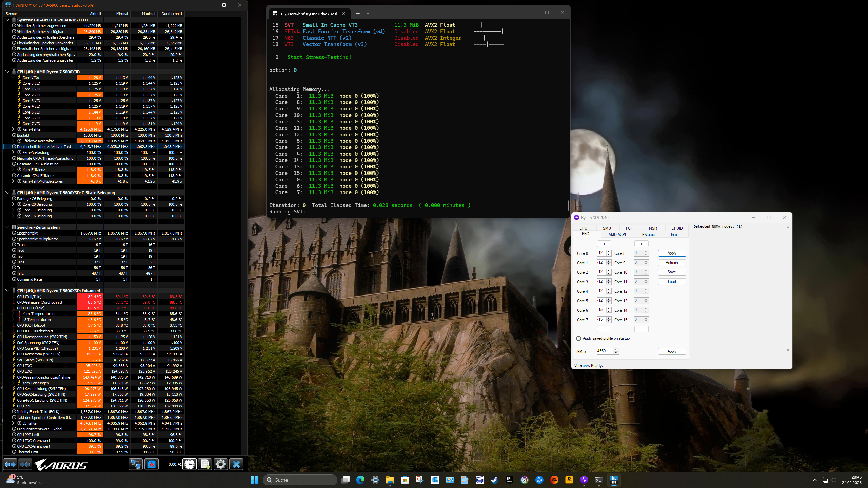Click inside the FMax input field
The image size is (868, 488).
tap(604, 351)
